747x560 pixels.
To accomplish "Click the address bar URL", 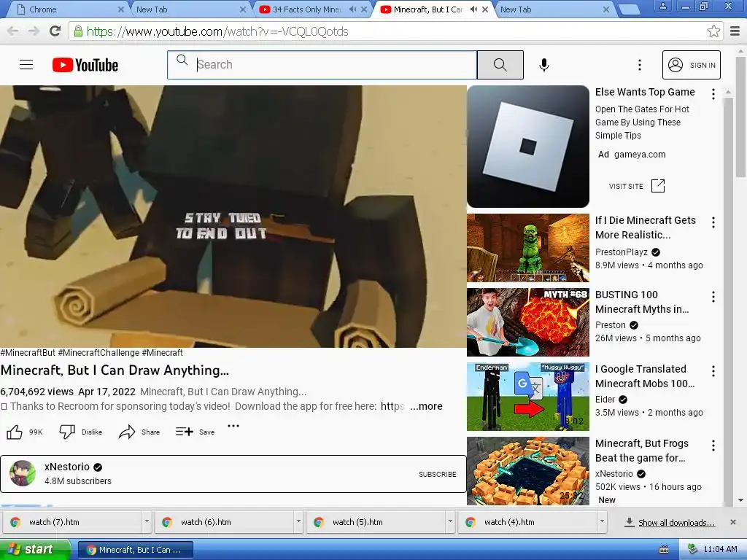I will click(x=217, y=31).
